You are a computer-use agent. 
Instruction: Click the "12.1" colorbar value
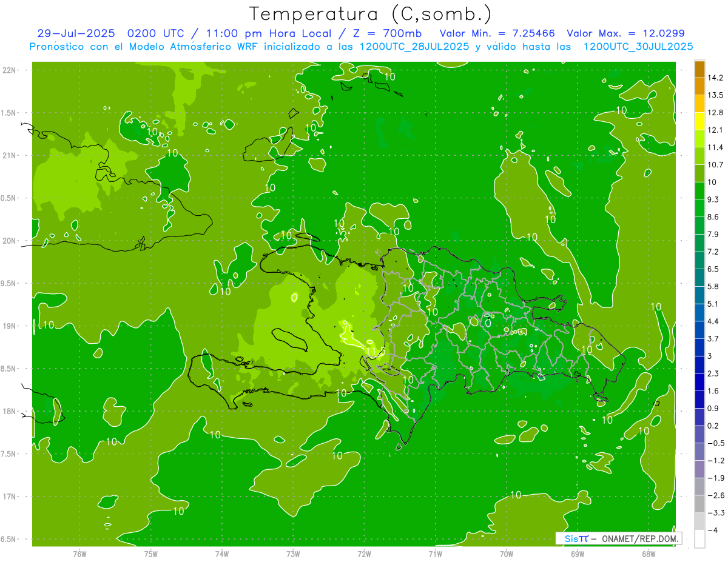715,130
